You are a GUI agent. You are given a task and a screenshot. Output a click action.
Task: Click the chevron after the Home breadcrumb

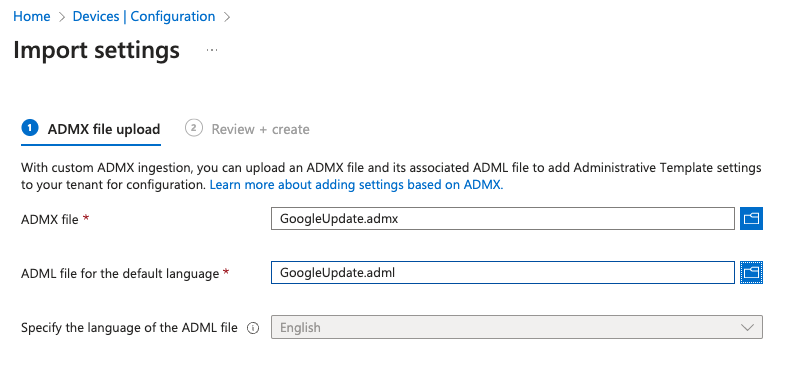coord(62,17)
